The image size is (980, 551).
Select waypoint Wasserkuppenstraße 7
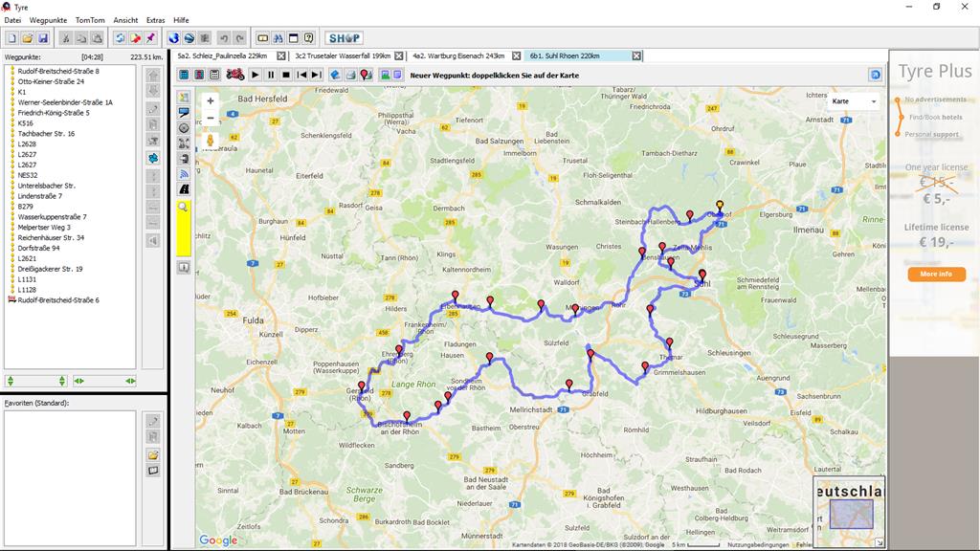(52, 217)
